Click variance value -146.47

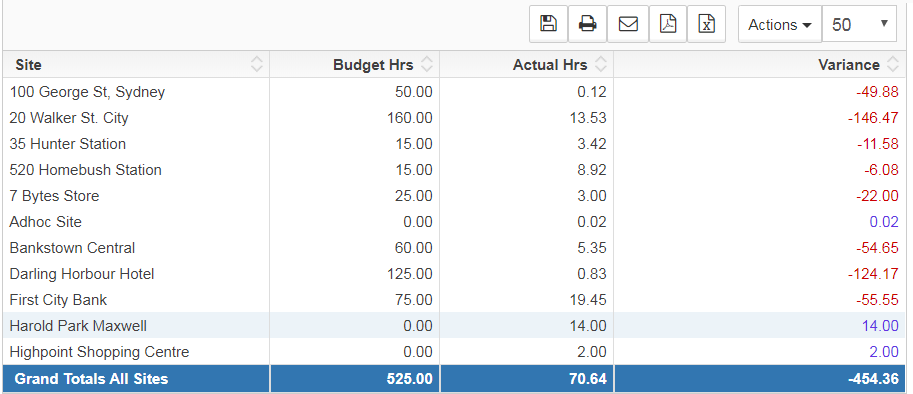(x=873, y=118)
